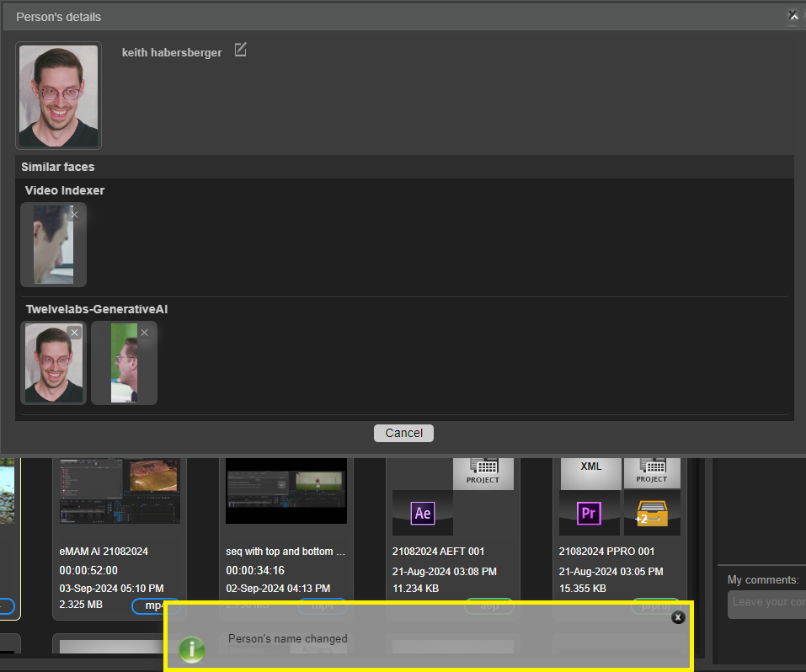Image resolution: width=806 pixels, height=672 pixels.
Task: Click the XML icon on PPRO card
Action: pyautogui.click(x=590, y=472)
